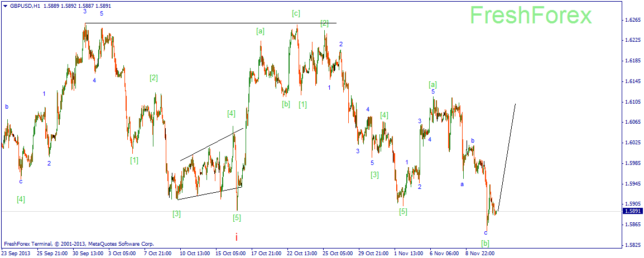Click the blue wave label a
The height and width of the screenshot is (258, 644).
tap(462, 184)
